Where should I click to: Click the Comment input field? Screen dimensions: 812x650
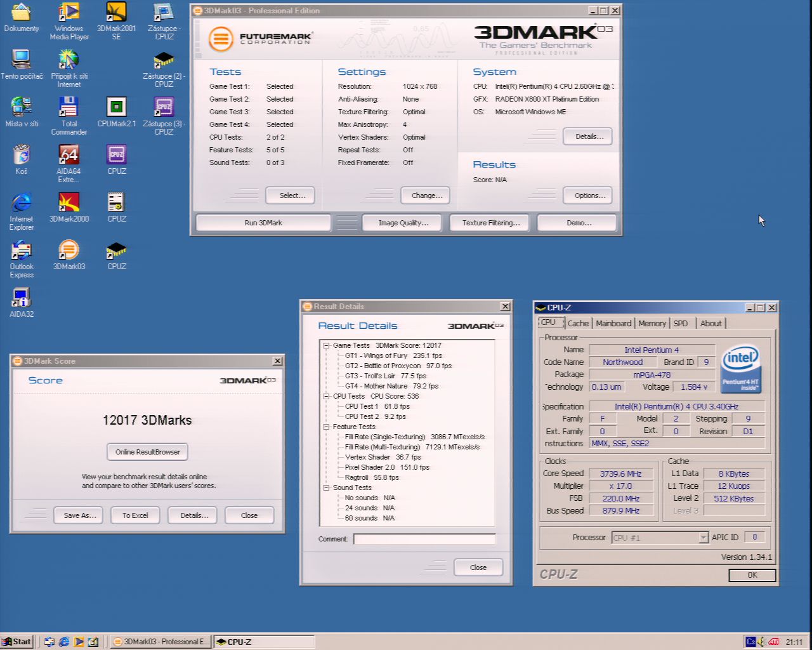tap(424, 539)
